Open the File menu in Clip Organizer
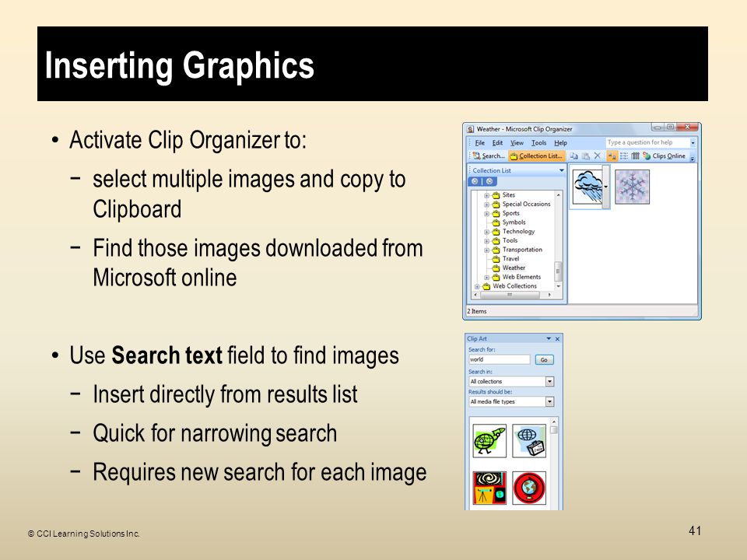This screenshot has height=560, width=747. 479,143
